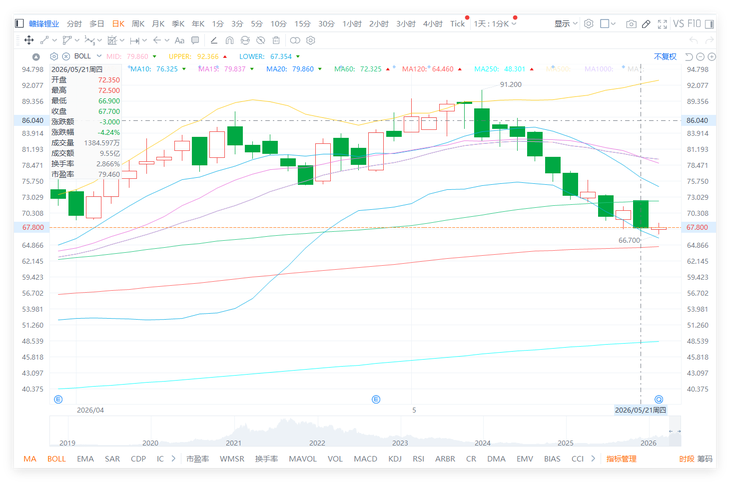Screen dimensions: 730x482
Task: Select the wave pattern drawing tool
Action: 89,41
